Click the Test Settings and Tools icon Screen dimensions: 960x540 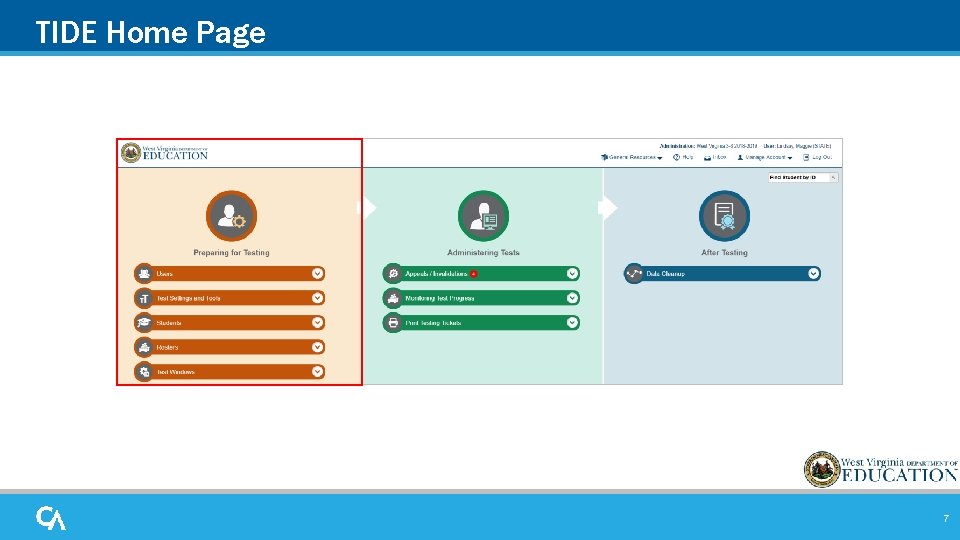click(x=144, y=298)
